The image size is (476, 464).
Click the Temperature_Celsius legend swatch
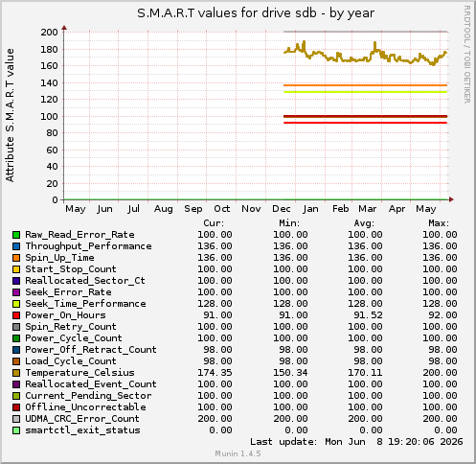coord(16,373)
